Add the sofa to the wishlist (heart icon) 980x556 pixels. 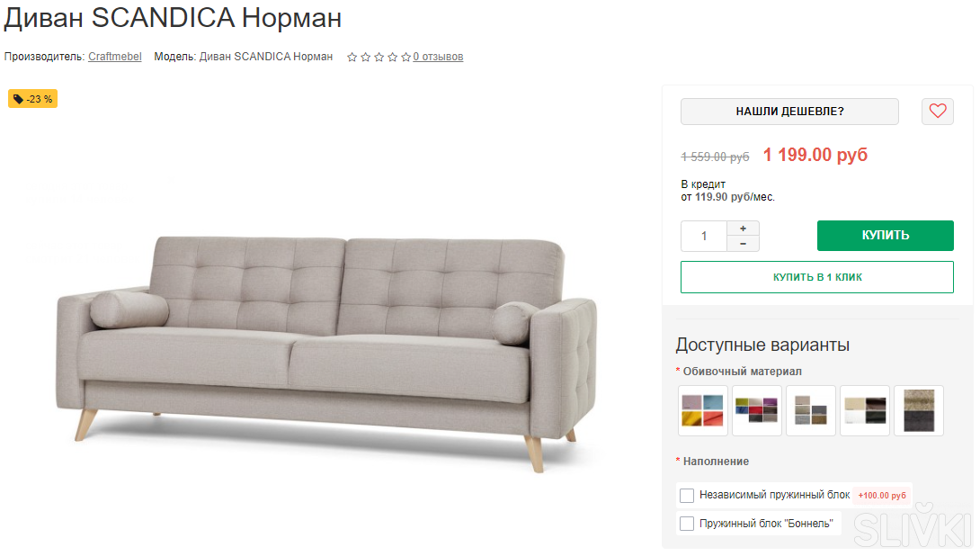click(938, 112)
